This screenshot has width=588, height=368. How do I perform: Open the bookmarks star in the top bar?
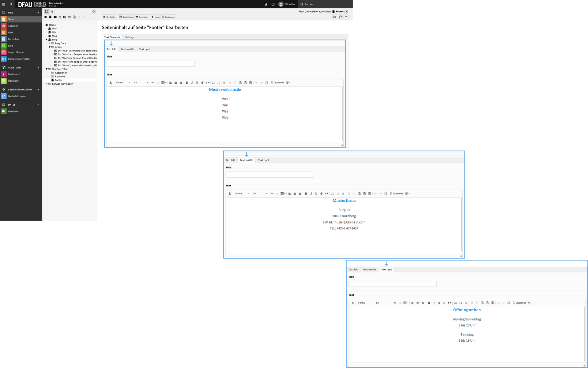266,4
